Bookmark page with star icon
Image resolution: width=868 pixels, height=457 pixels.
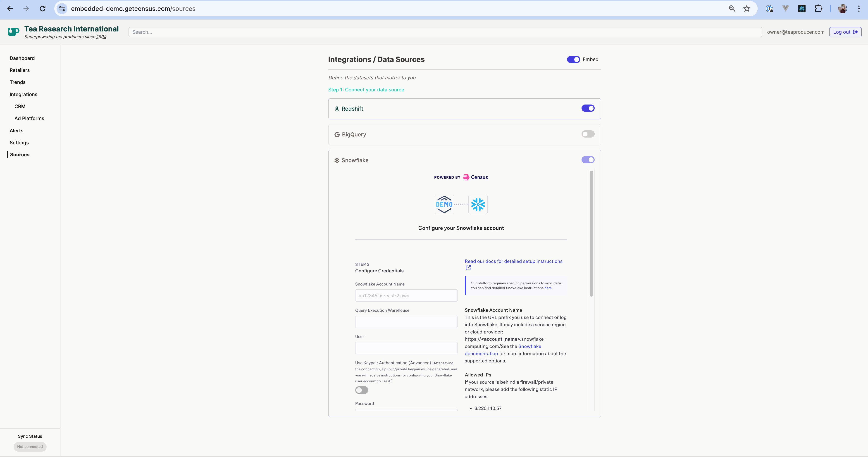pos(747,9)
